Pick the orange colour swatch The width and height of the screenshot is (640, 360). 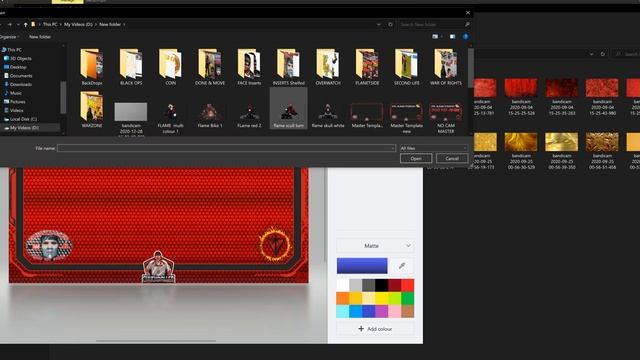click(343, 298)
